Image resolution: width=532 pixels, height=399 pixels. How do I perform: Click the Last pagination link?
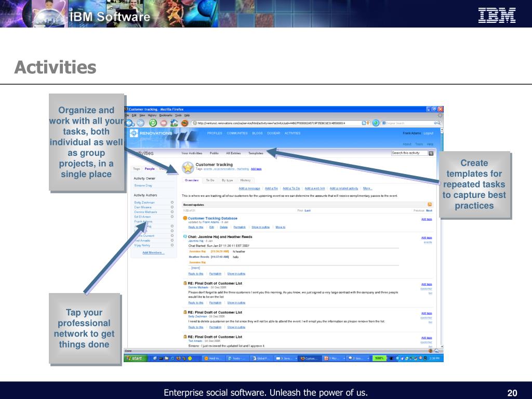308,211
